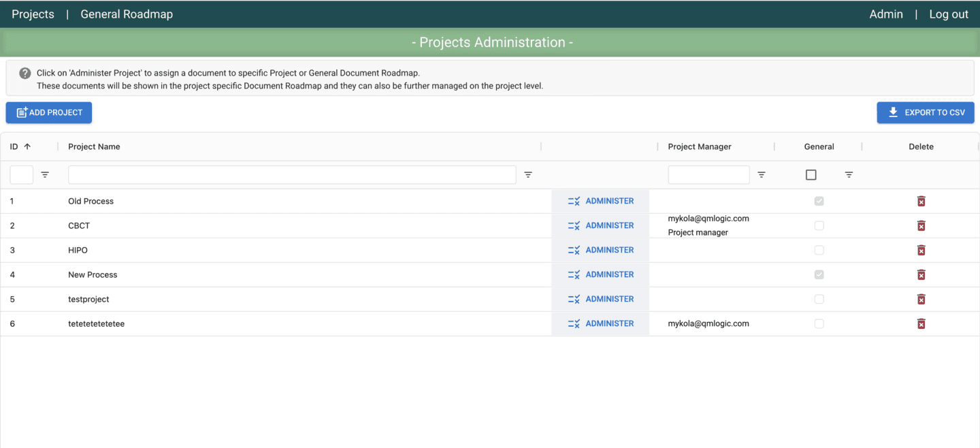The width and height of the screenshot is (980, 448).
Task: Go to General Roadmap in top bar
Action: click(127, 14)
